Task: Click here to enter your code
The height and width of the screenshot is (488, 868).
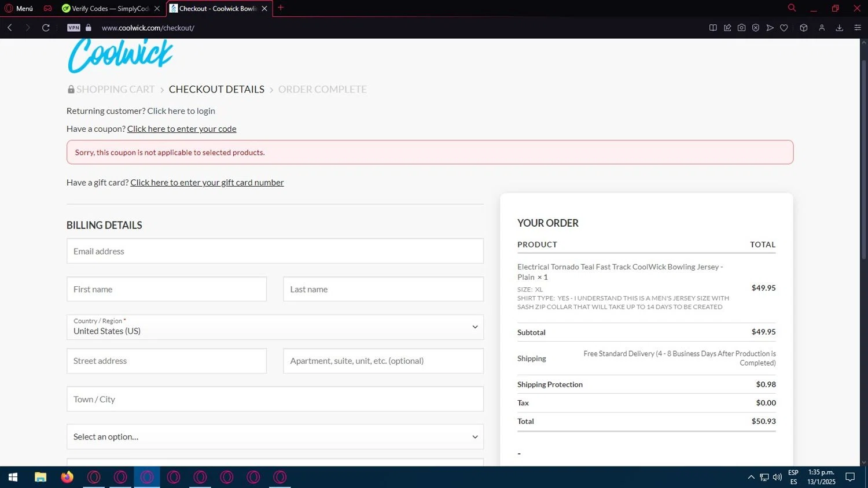Action: tap(182, 129)
